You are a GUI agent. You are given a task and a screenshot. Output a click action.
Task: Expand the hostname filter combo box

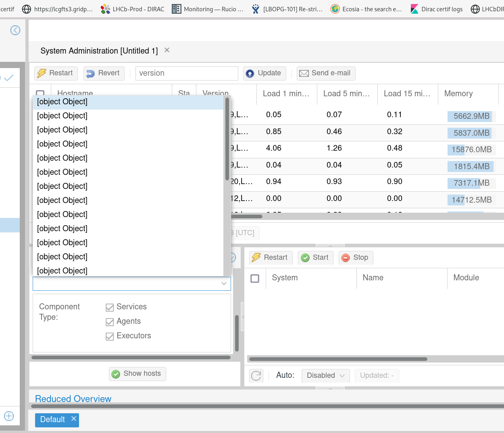pos(224,284)
